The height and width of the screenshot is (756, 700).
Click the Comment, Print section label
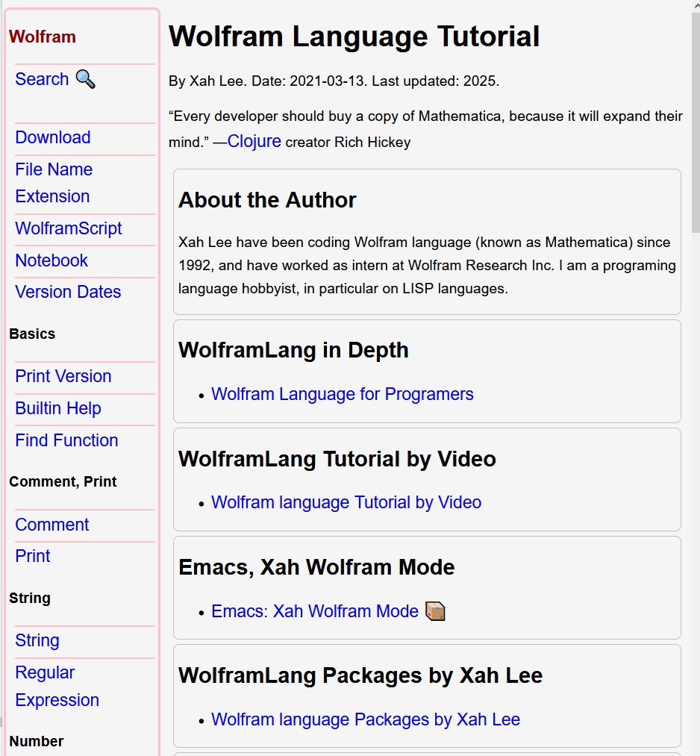tap(63, 481)
